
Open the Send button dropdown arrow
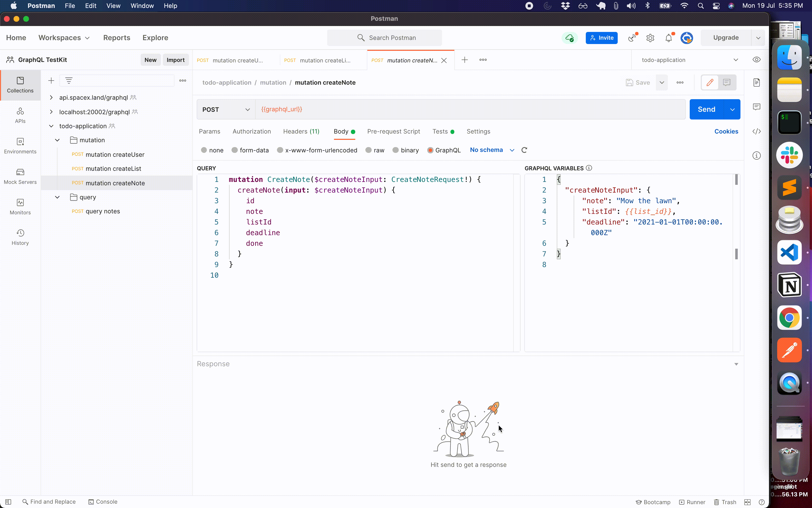click(x=732, y=110)
